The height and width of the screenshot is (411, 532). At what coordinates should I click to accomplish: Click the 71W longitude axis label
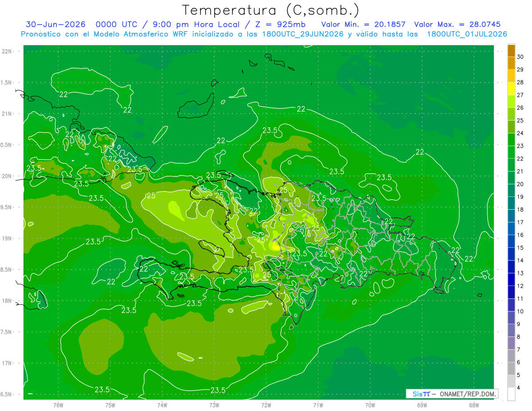318,405
